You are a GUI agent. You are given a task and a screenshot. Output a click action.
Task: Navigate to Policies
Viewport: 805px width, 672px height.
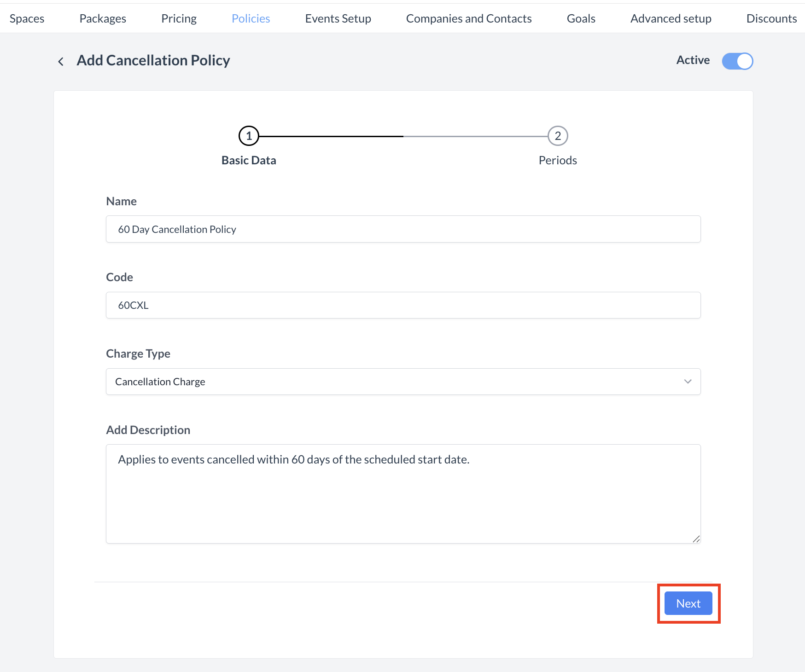251,18
